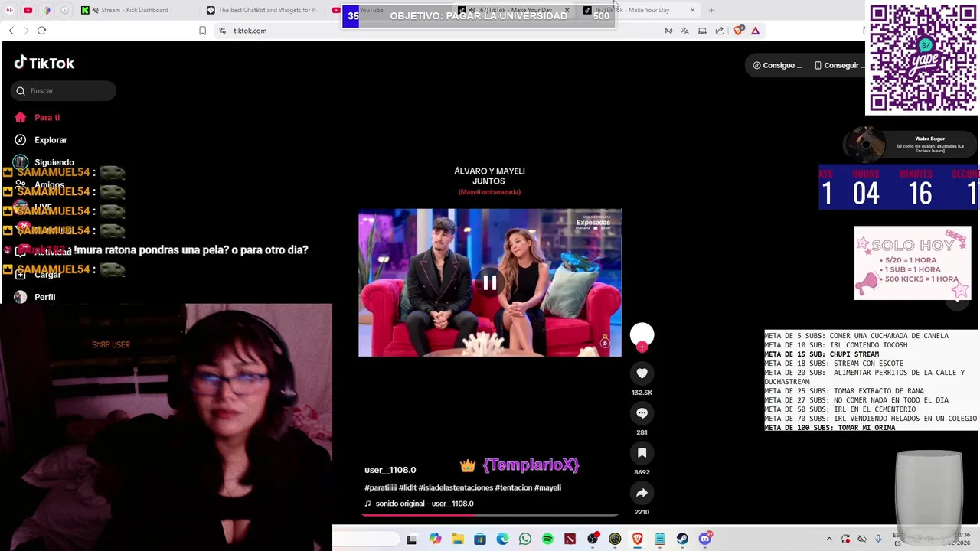Open Steam from the taskbar

click(x=682, y=539)
